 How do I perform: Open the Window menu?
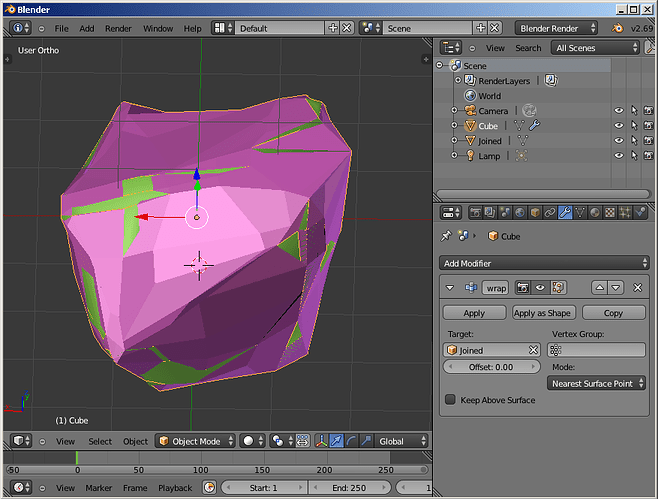coord(158,28)
